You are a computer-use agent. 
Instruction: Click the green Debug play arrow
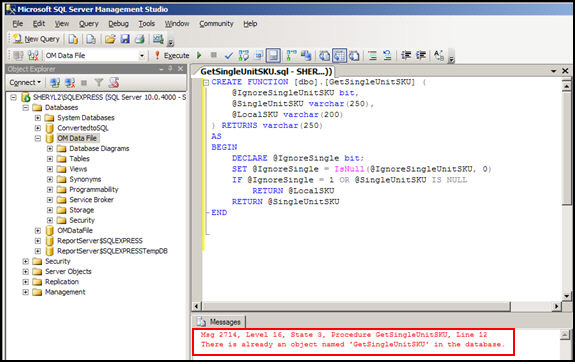coord(199,55)
